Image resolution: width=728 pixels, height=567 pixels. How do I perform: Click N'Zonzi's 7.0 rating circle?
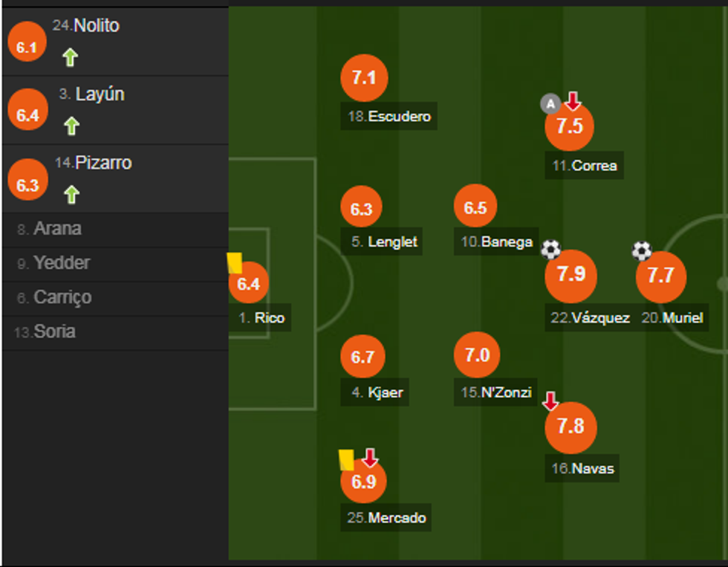(476, 355)
